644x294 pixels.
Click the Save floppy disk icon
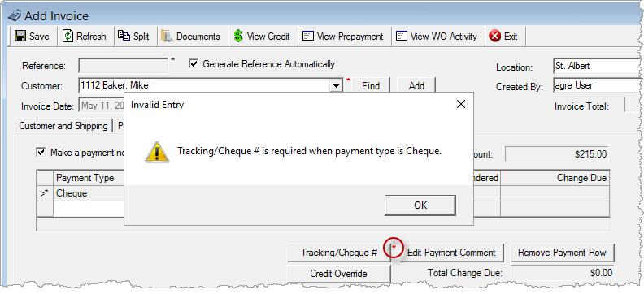coord(20,36)
